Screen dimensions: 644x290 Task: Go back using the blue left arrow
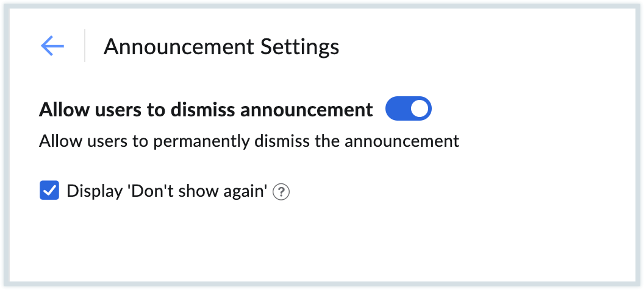point(52,46)
